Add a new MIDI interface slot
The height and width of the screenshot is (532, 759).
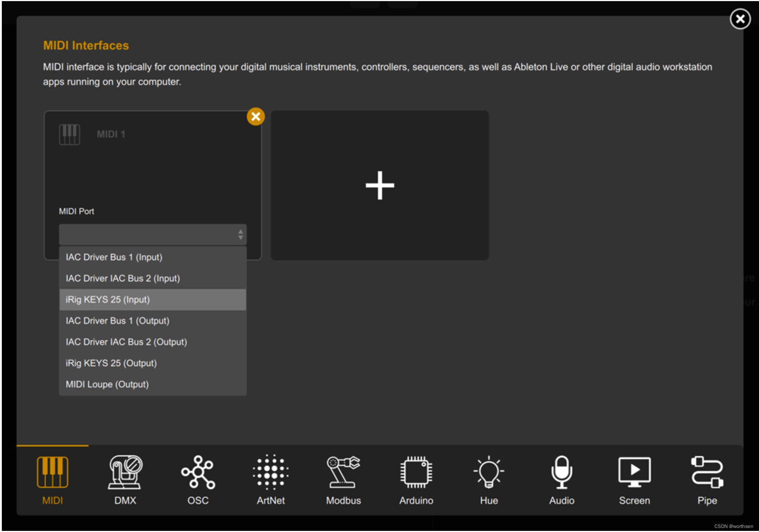pos(380,185)
